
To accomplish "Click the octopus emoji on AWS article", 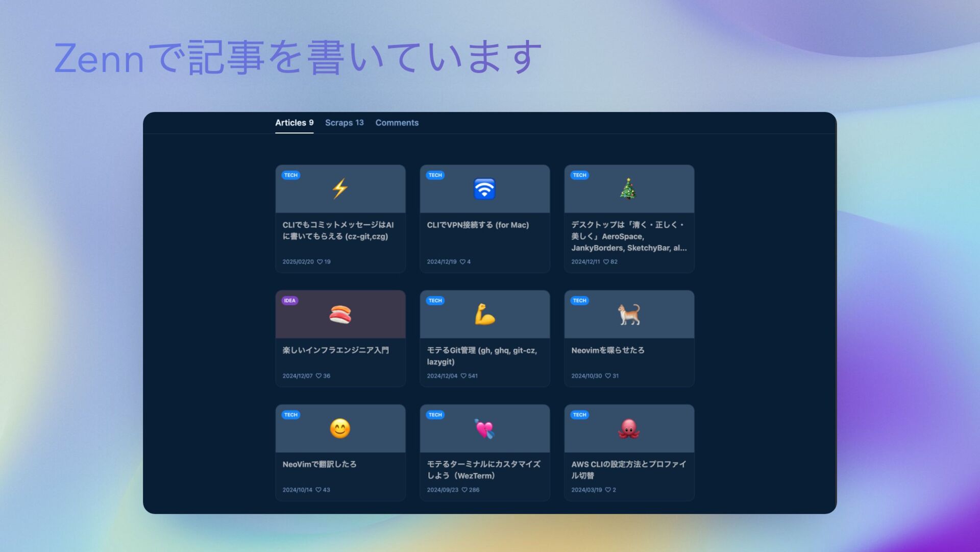I will pyautogui.click(x=629, y=429).
